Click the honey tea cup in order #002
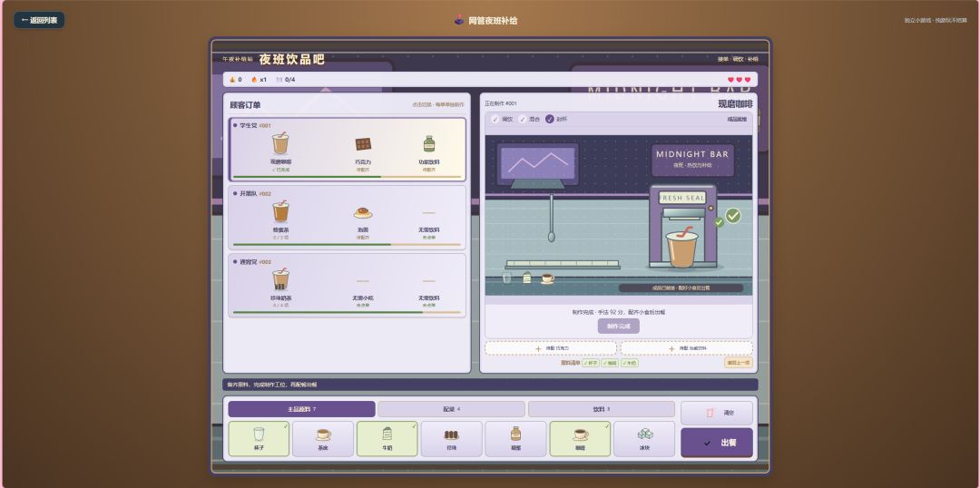Screen dimensions: 980x488 280,211
